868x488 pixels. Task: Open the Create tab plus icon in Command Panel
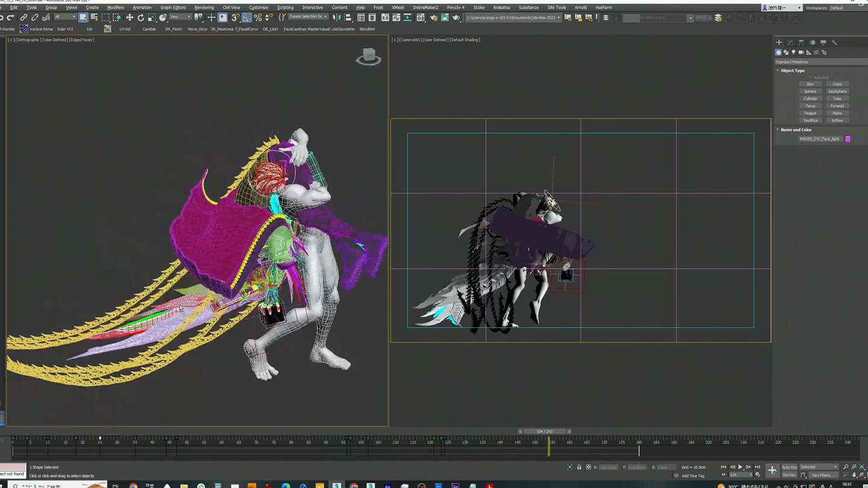[x=779, y=42]
